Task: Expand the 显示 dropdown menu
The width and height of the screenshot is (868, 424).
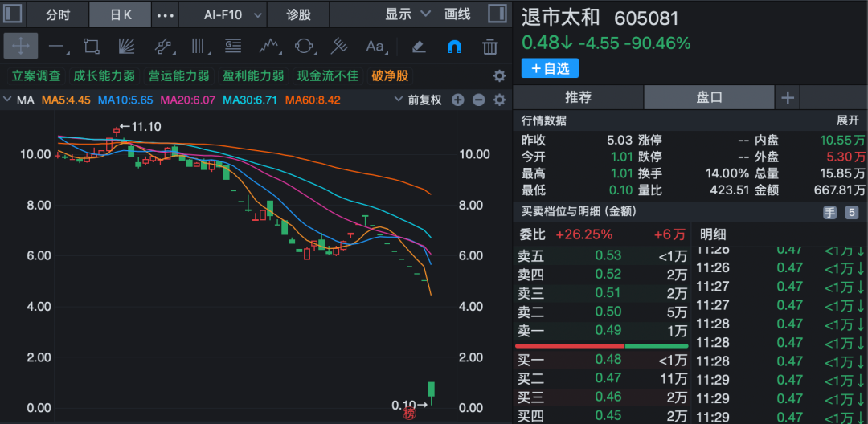Action: tap(408, 14)
